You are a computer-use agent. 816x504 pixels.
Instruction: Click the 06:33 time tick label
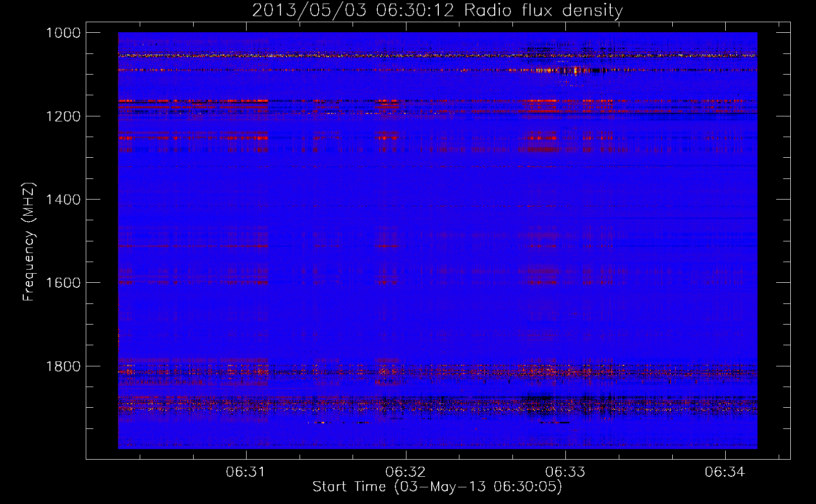coord(565,472)
